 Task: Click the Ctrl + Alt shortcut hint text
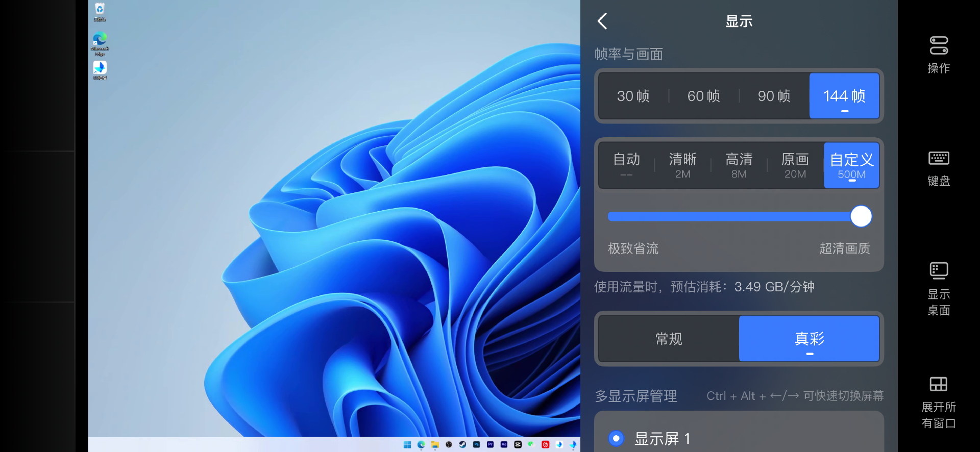[795, 396]
